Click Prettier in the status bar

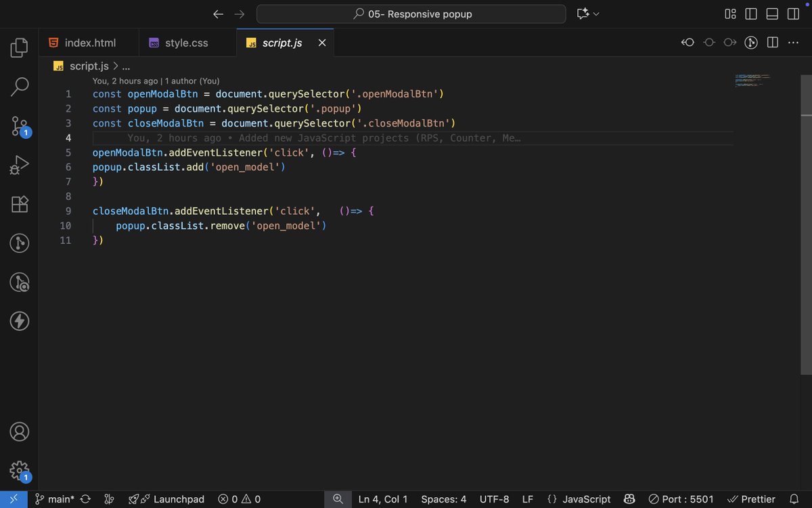[x=751, y=499]
